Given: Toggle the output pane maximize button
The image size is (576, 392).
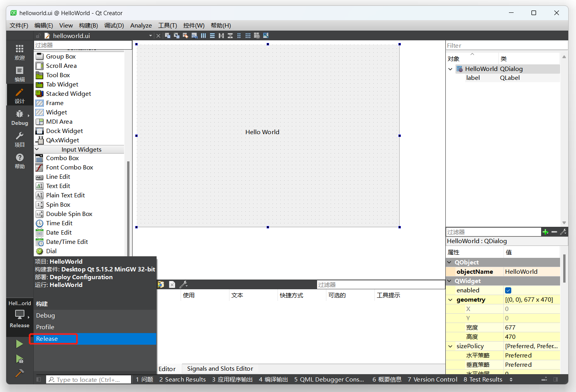Looking at the screenshot, I should coord(544,380).
